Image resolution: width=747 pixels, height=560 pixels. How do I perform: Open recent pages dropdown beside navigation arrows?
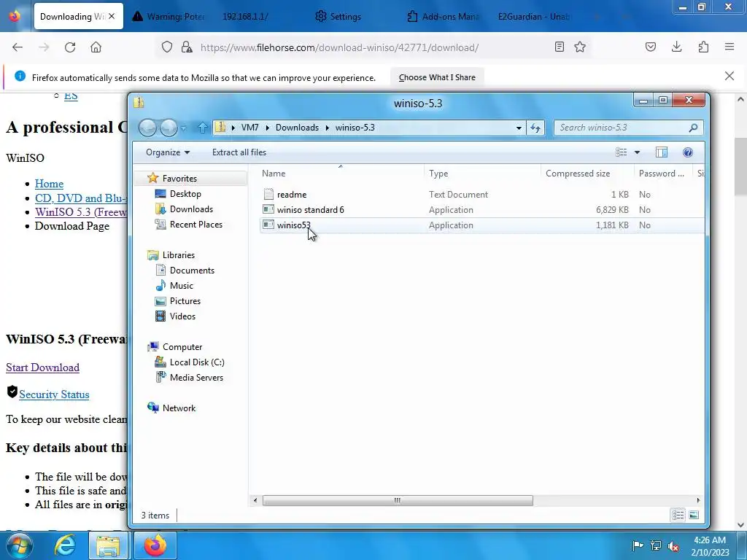point(183,128)
